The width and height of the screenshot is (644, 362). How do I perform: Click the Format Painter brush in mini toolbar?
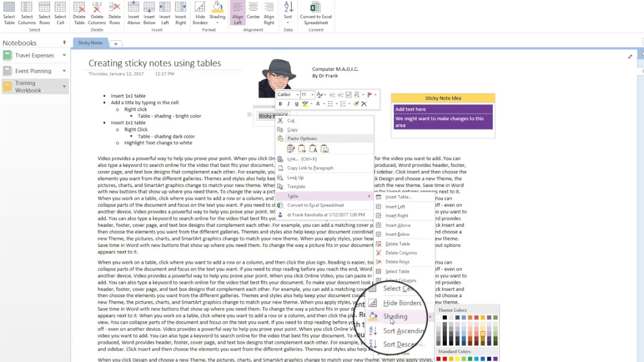tap(356, 104)
